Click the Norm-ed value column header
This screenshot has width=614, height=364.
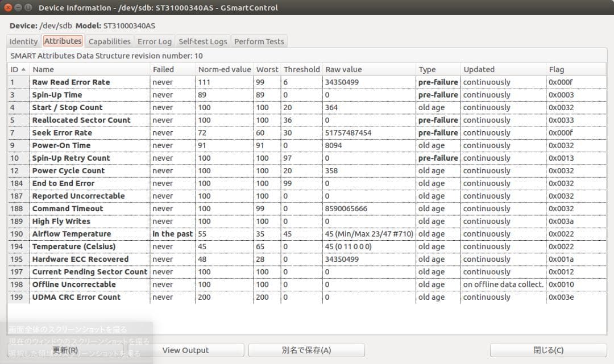point(224,69)
